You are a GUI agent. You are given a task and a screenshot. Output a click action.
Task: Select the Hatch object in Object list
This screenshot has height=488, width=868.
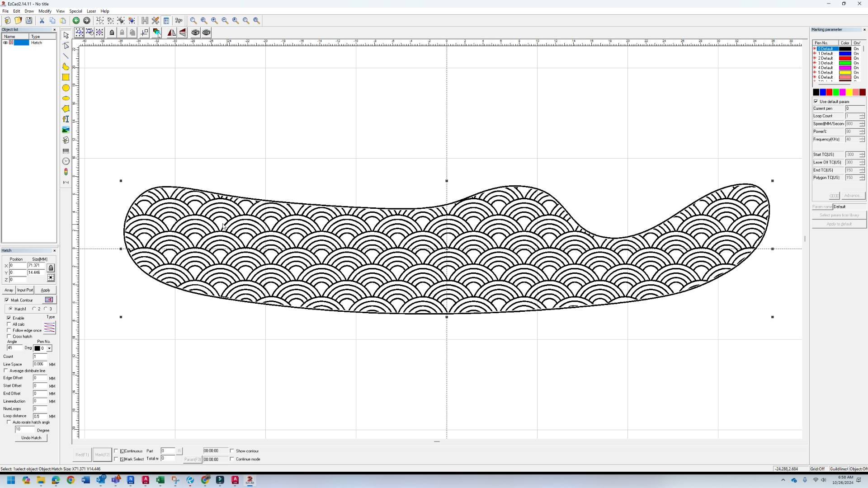click(x=29, y=42)
